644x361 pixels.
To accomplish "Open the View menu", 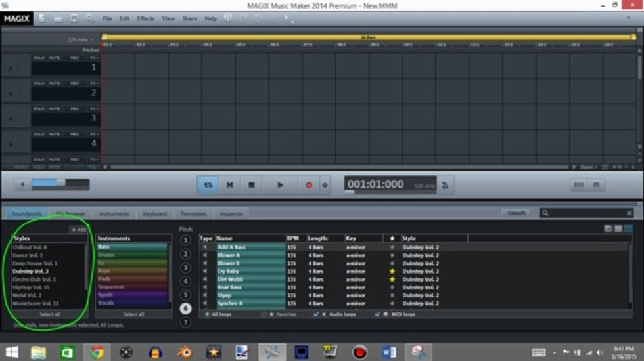I will click(x=168, y=18).
